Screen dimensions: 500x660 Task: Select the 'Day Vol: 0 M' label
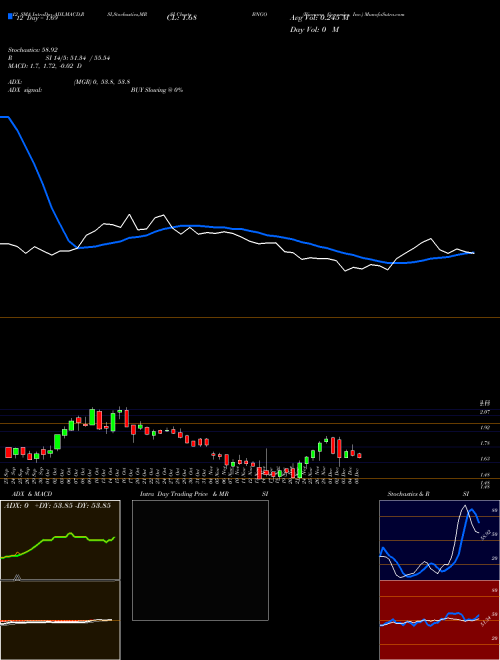(314, 30)
